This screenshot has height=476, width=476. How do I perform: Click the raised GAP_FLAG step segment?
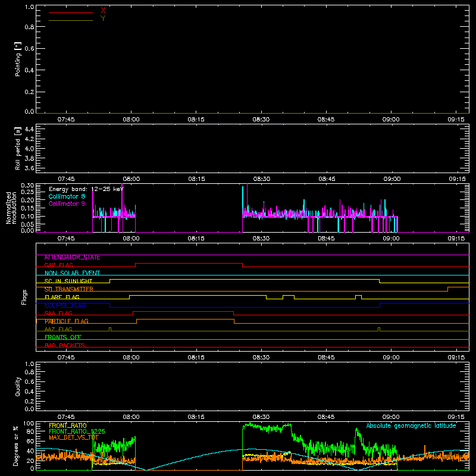coord(189,264)
